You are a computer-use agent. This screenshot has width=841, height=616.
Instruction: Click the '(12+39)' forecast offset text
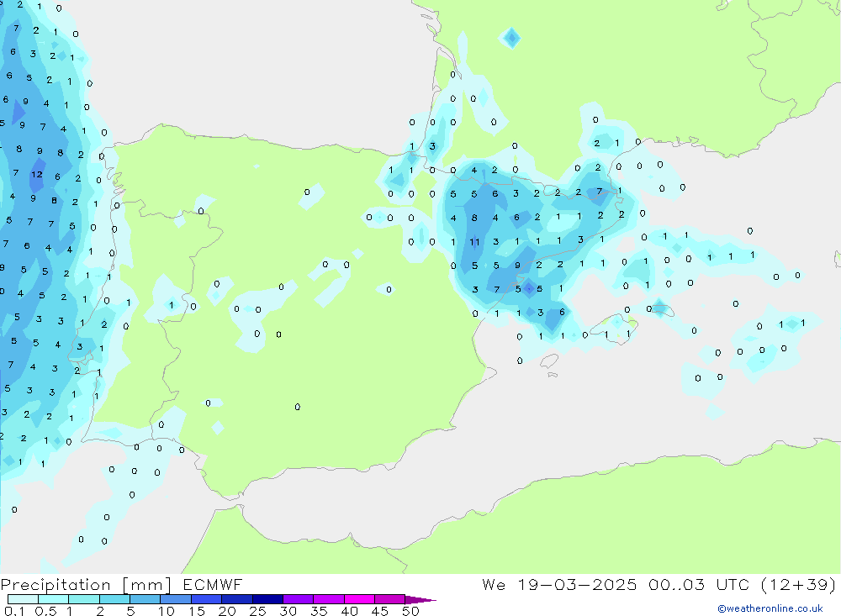pyautogui.click(x=799, y=584)
